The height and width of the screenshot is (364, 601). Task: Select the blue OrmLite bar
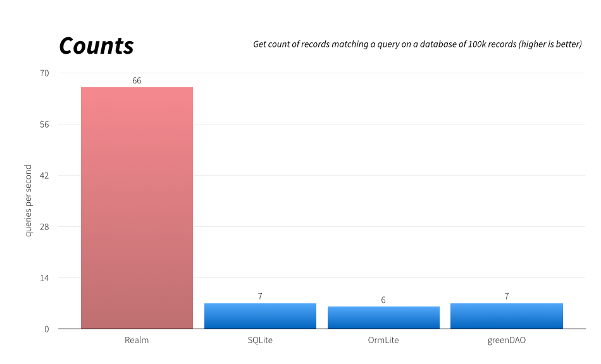(383, 318)
